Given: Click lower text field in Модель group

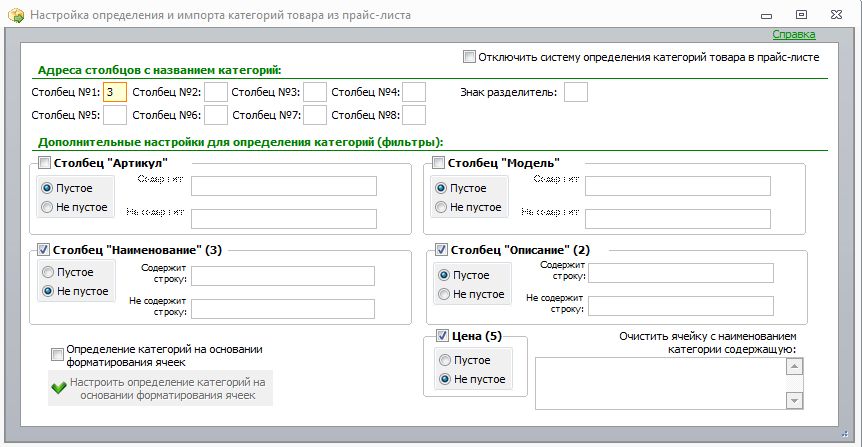Looking at the screenshot, I should pos(678,219).
